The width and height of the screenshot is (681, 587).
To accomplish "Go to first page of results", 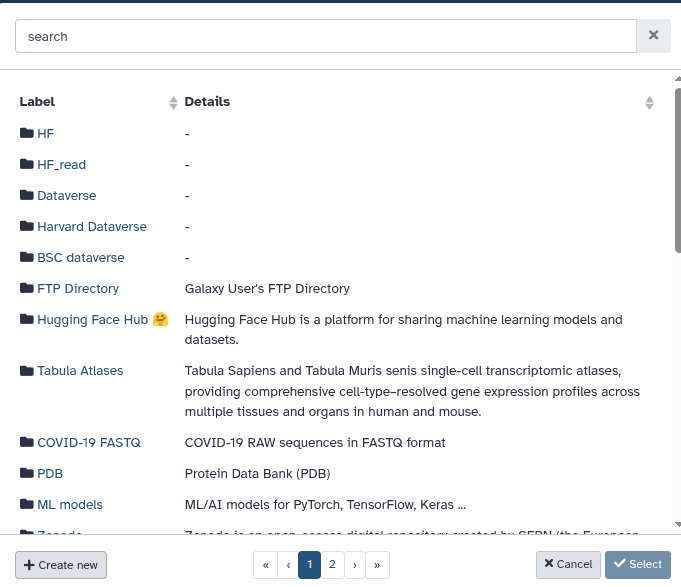I will click(x=266, y=565).
